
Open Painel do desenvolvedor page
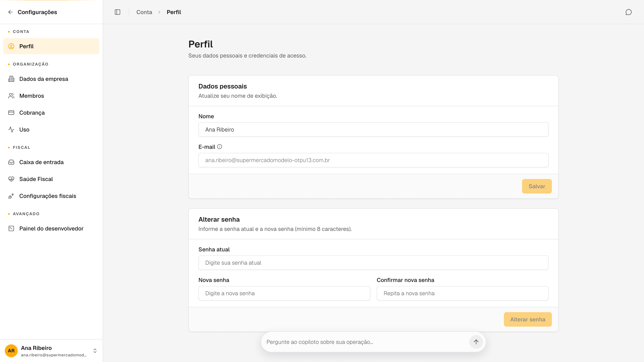[51, 229]
